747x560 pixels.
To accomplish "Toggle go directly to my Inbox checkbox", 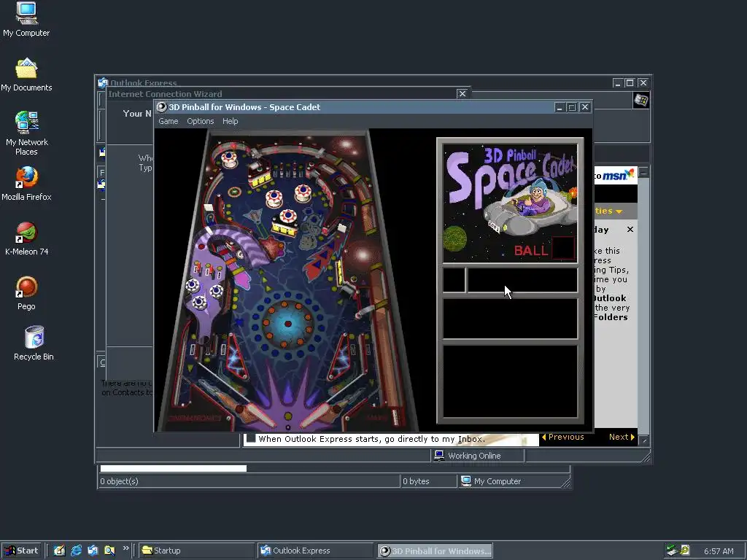I will (251, 438).
